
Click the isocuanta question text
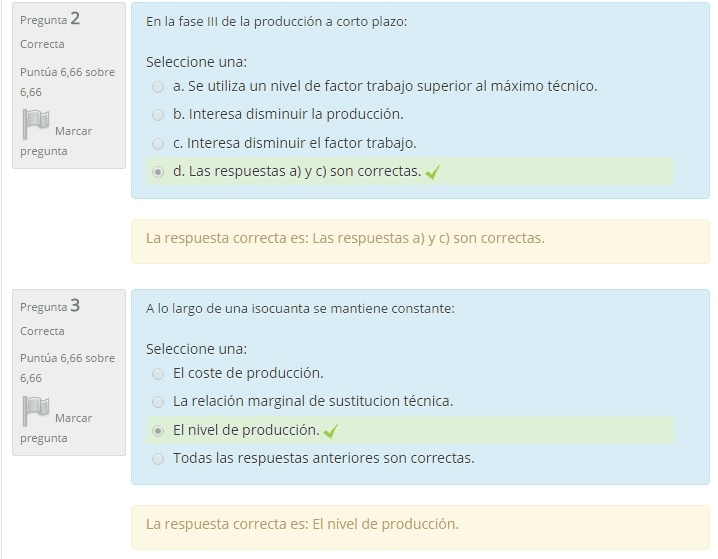click(300, 308)
